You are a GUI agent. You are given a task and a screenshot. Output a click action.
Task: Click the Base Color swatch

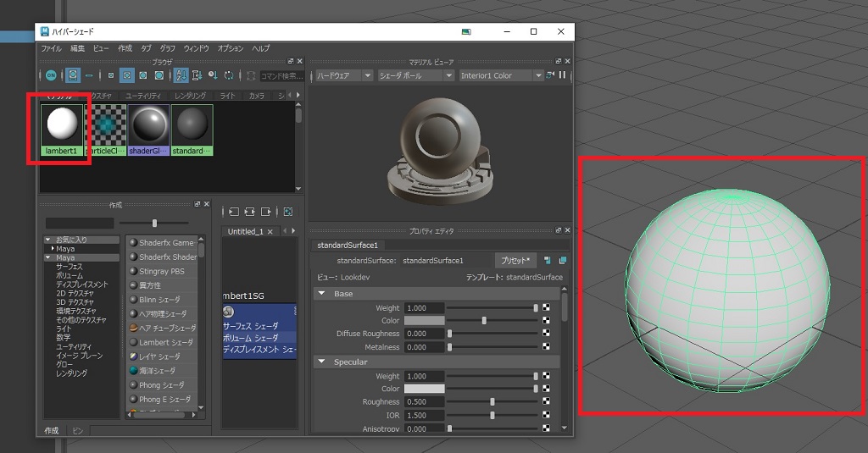pos(424,321)
